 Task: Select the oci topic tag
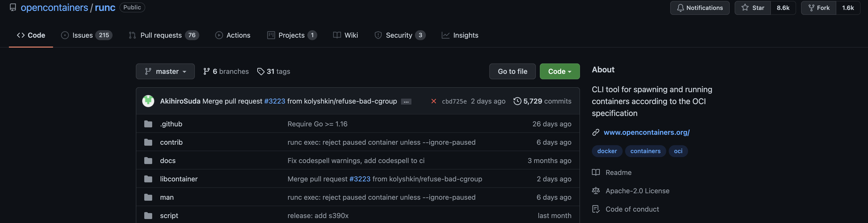tap(678, 151)
